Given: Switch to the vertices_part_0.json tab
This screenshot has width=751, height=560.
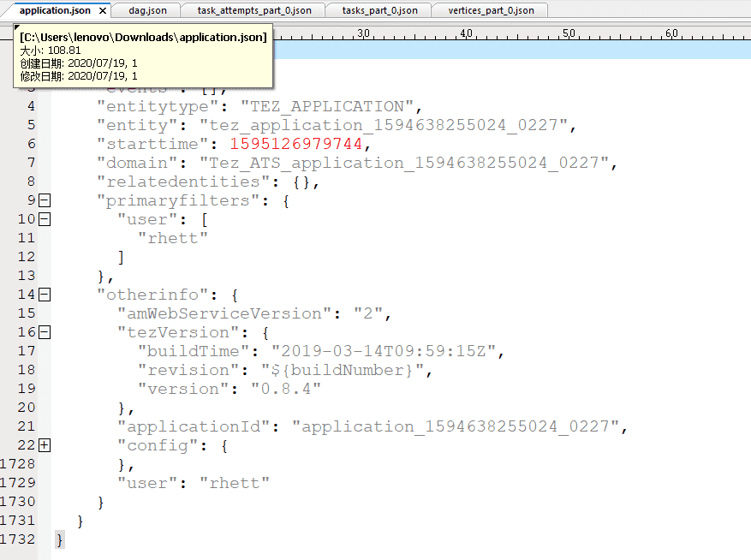Looking at the screenshot, I should pyautogui.click(x=491, y=10).
